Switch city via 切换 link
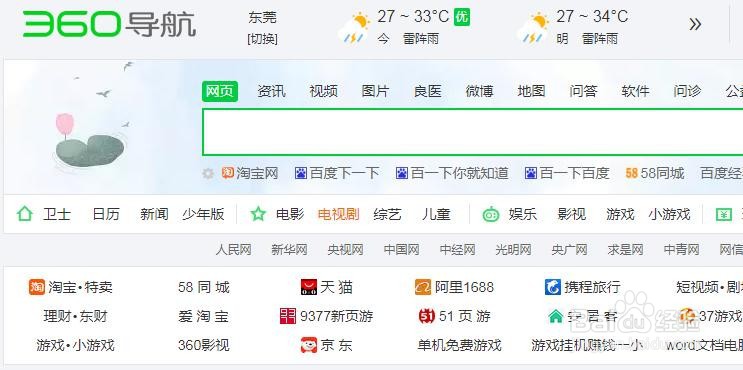 point(263,39)
